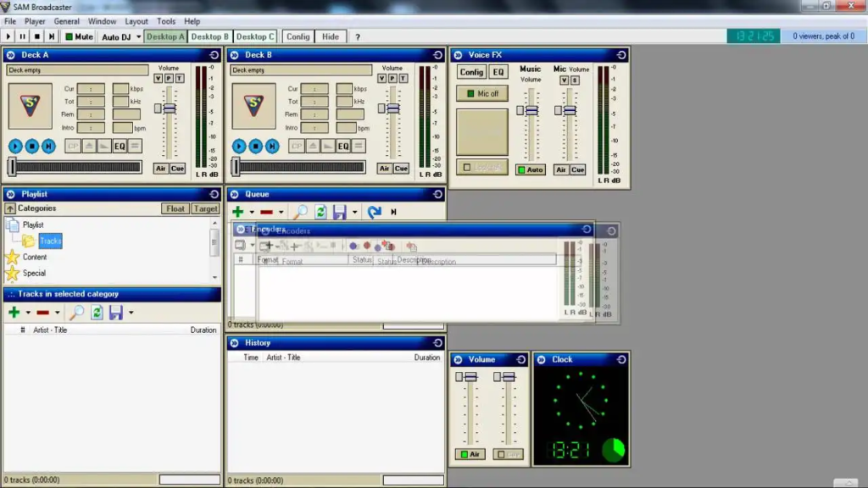Screen dimensions: 868x488
Task: Skip to next track on Deck A
Action: [x=48, y=146]
